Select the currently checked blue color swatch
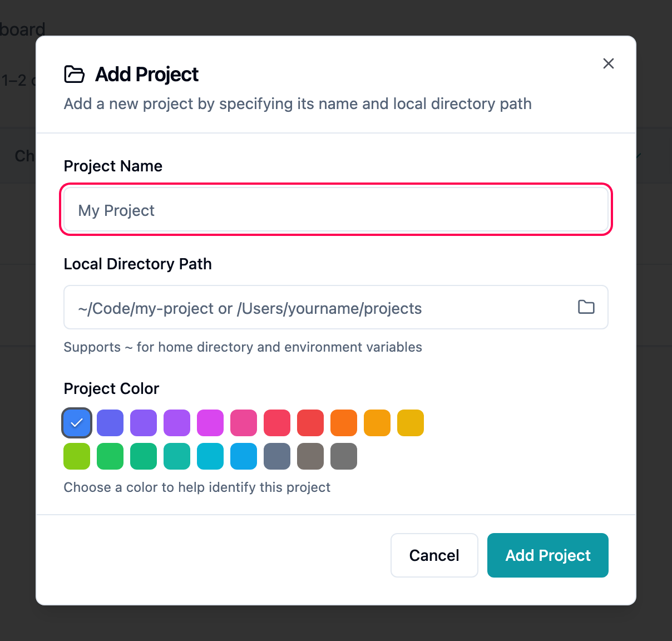 pyautogui.click(x=77, y=423)
